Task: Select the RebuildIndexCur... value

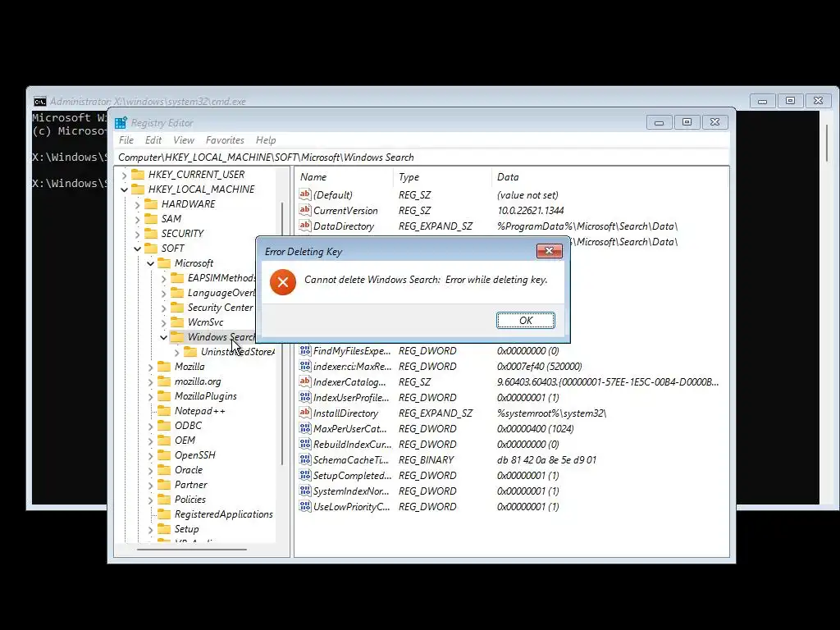Action: (353, 444)
